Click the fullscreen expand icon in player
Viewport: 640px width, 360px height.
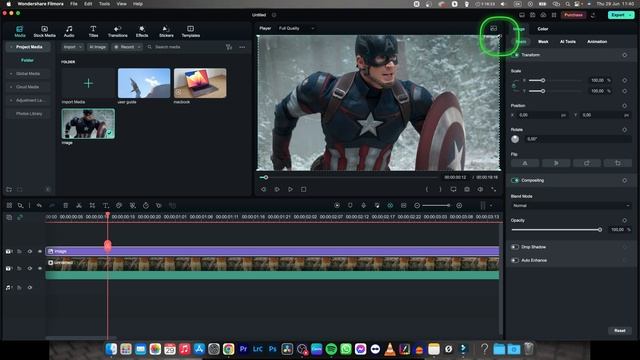[x=493, y=189]
